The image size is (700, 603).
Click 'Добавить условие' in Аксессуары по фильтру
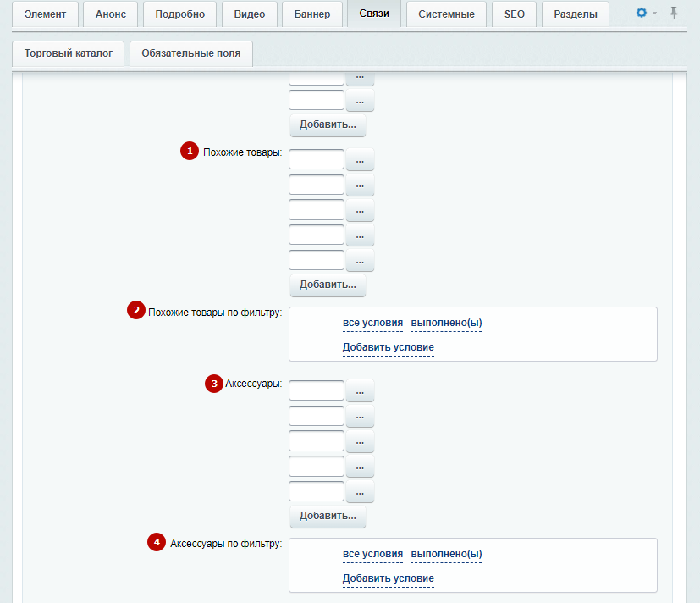coord(389,579)
